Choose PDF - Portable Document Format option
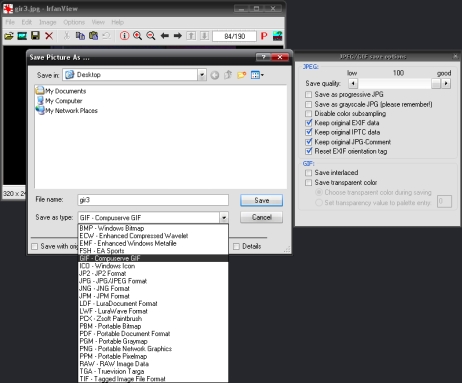The height and width of the screenshot is (383, 462). [x=153, y=334]
